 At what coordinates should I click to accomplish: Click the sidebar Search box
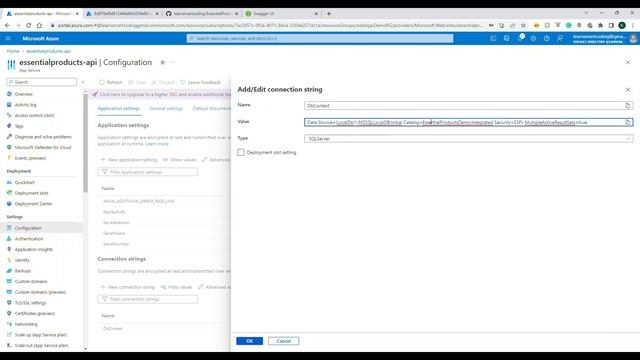click(41, 82)
